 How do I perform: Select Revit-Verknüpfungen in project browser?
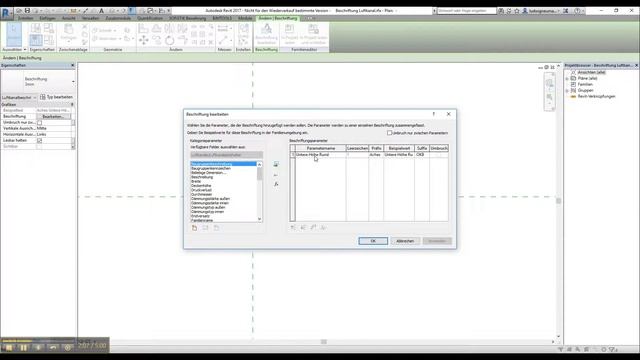[x=596, y=97]
